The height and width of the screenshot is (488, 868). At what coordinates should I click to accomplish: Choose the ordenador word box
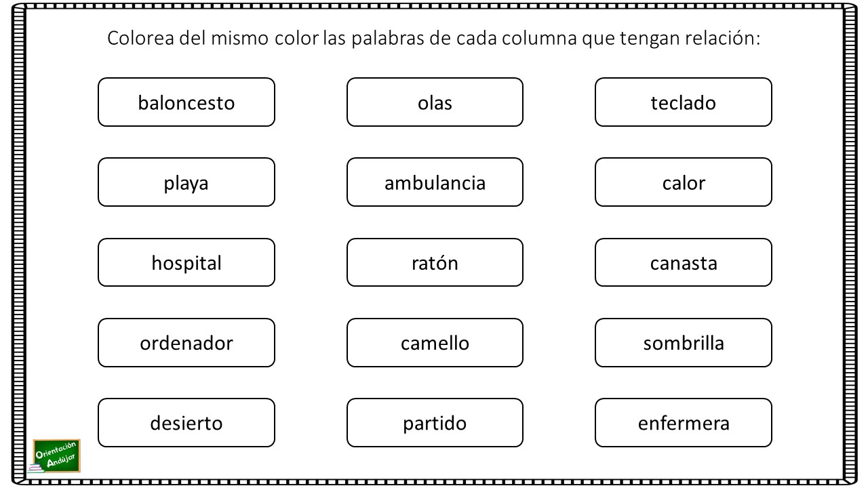[x=186, y=342]
